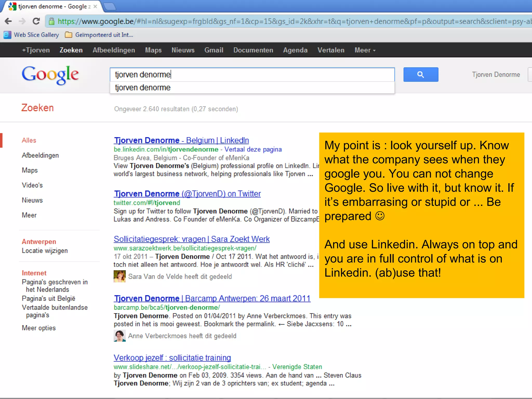Expand Meer filters in the sidebar
This screenshot has width=532, height=399.
tap(29, 215)
